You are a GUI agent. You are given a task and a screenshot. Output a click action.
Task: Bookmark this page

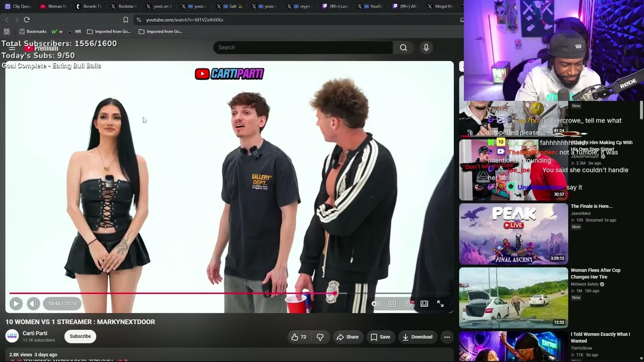coord(126,20)
